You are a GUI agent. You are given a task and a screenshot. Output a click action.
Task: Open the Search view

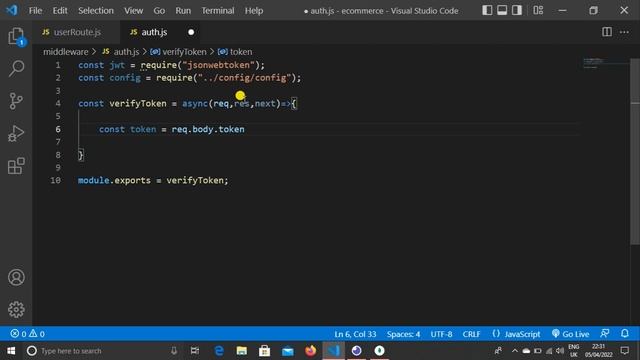16,69
